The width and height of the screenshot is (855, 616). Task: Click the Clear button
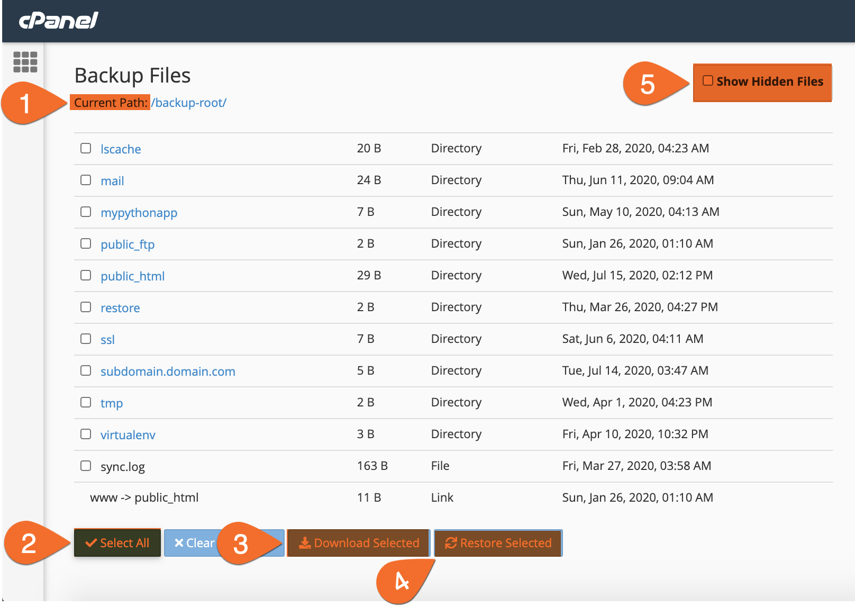pos(193,542)
